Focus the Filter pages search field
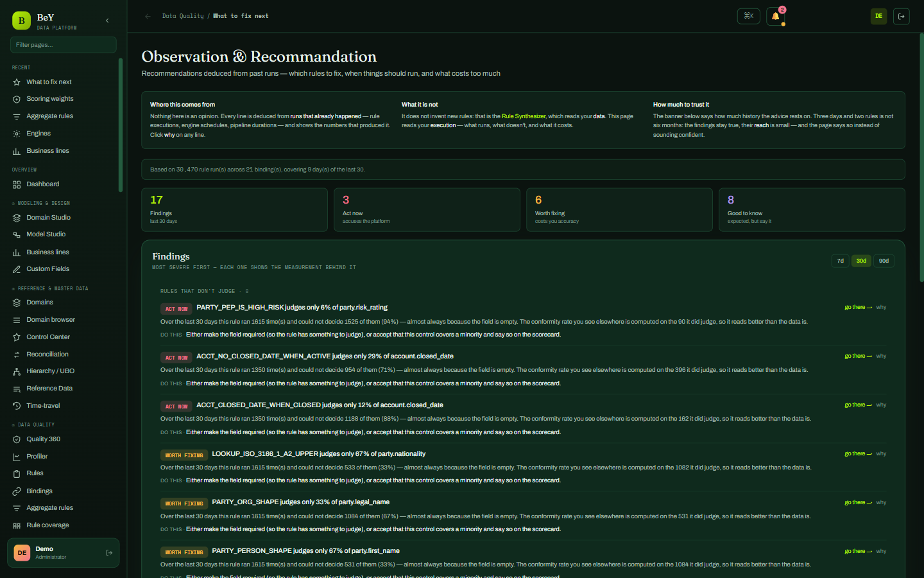Image resolution: width=924 pixels, height=578 pixels. click(x=63, y=45)
